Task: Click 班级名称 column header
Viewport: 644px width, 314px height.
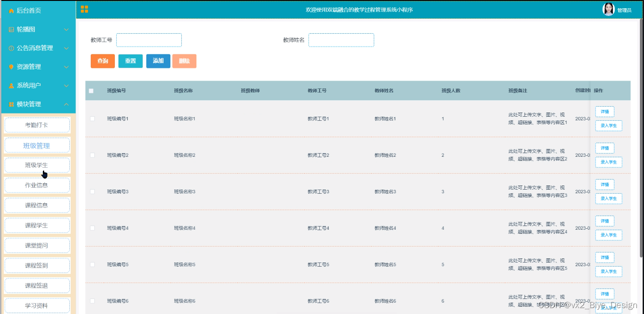Action: (183, 91)
